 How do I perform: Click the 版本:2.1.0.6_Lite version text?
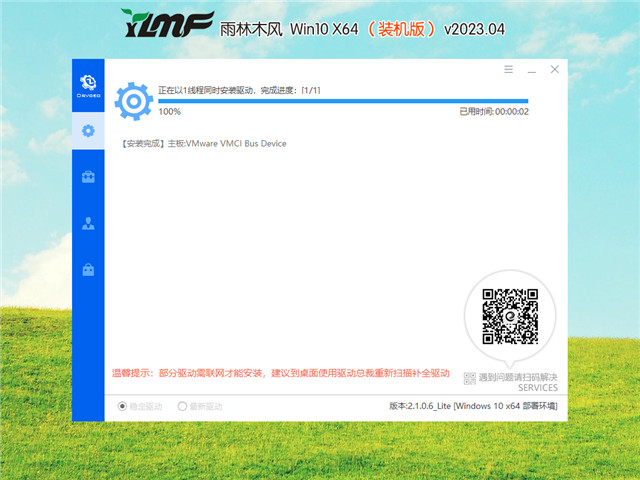tap(473, 406)
